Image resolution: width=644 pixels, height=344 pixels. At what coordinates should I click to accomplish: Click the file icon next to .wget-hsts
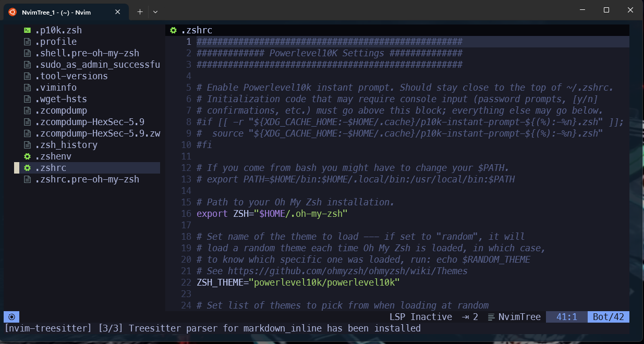pos(27,99)
